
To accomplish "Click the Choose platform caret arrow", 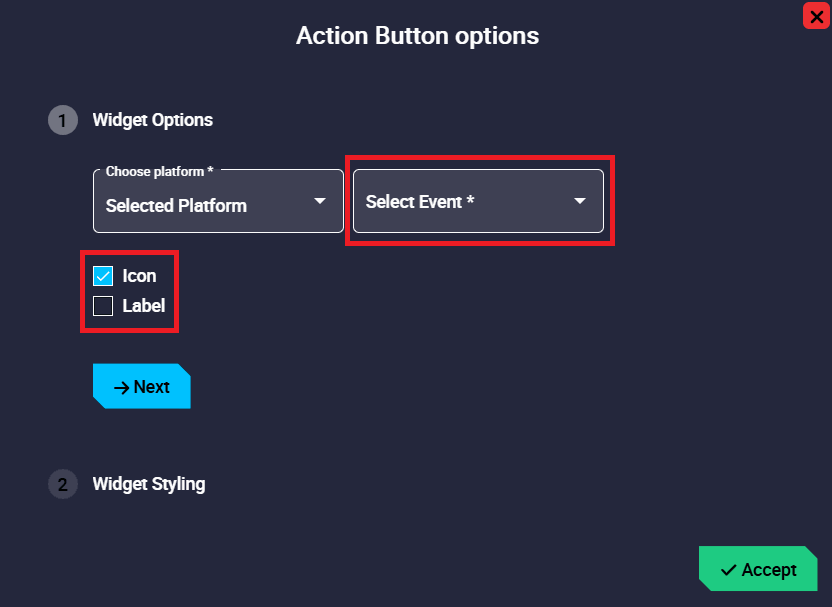I will (320, 201).
